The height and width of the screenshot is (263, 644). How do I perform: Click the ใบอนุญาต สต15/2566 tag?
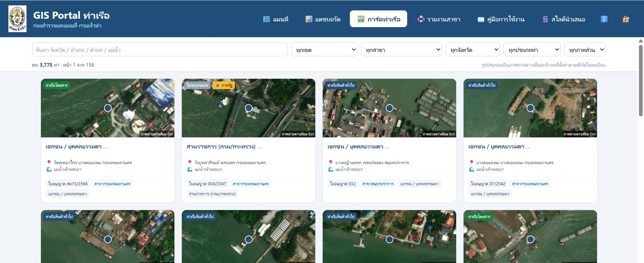(67, 184)
